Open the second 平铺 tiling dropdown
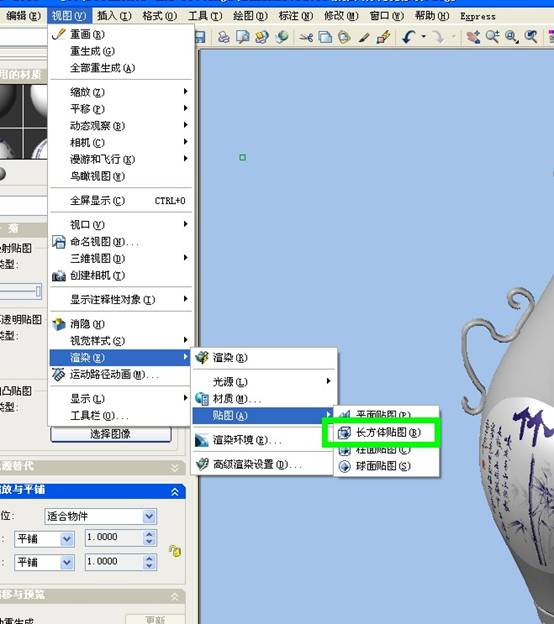The width and height of the screenshot is (554, 624). 44,562
